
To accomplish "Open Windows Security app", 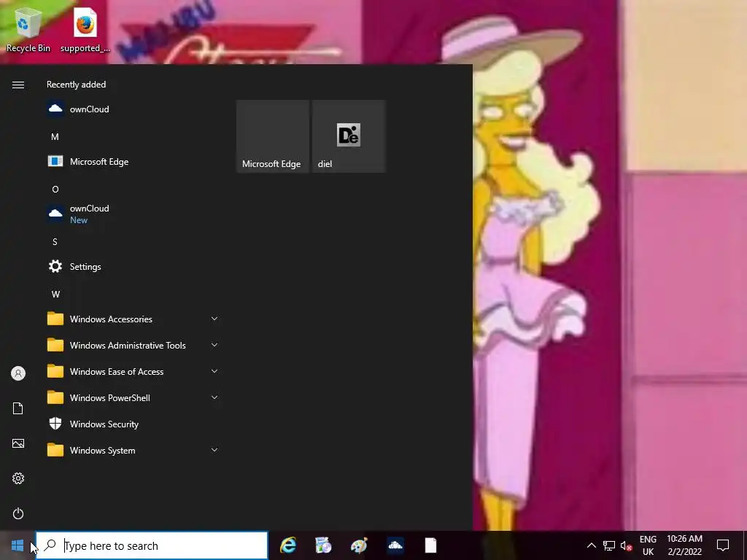I will [133, 424].
